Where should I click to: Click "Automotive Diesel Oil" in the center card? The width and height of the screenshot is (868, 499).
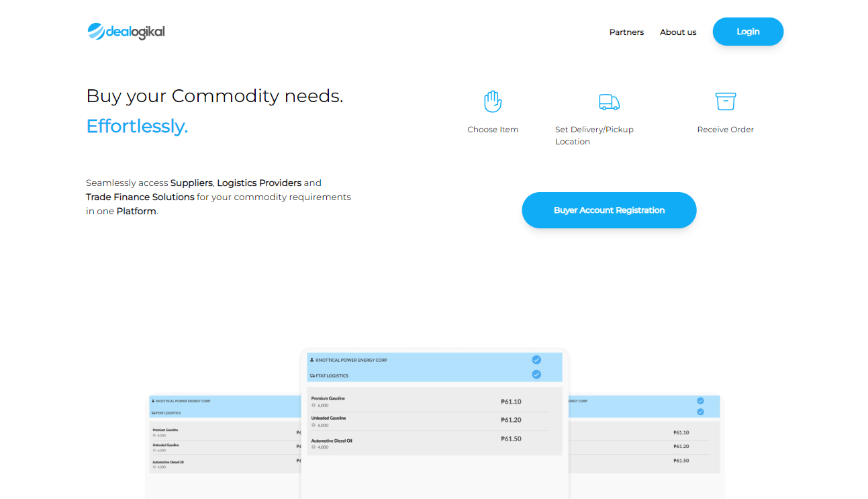pyautogui.click(x=332, y=441)
